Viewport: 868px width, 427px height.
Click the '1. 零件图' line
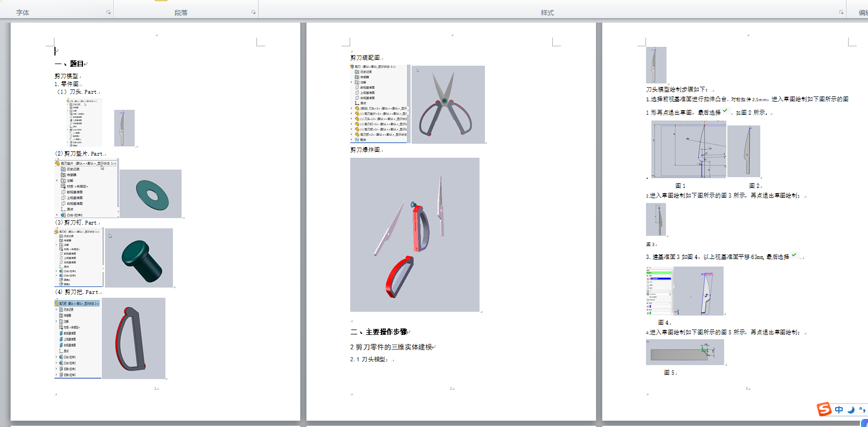(x=67, y=84)
